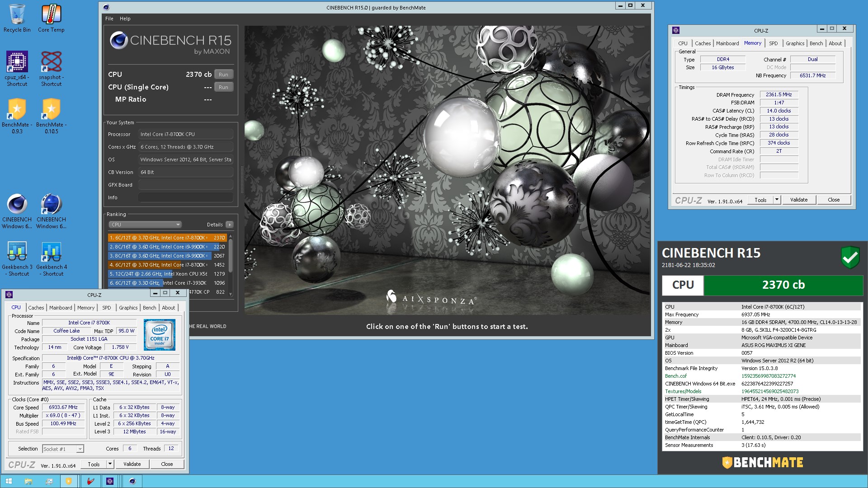
Task: Click Validate in bottom CPU-Z window
Action: pos(132,464)
